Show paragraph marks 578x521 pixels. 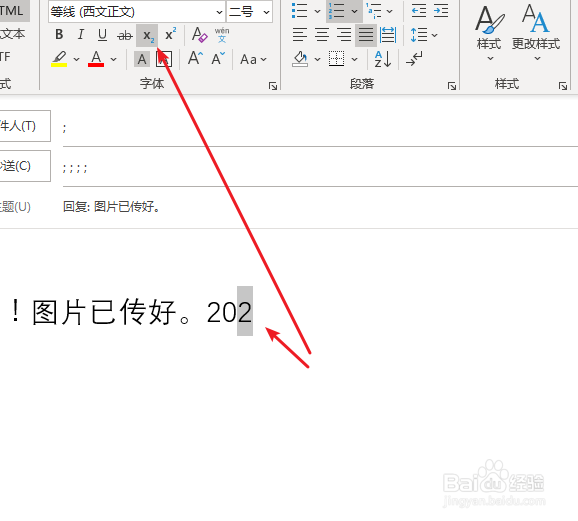tap(414, 59)
